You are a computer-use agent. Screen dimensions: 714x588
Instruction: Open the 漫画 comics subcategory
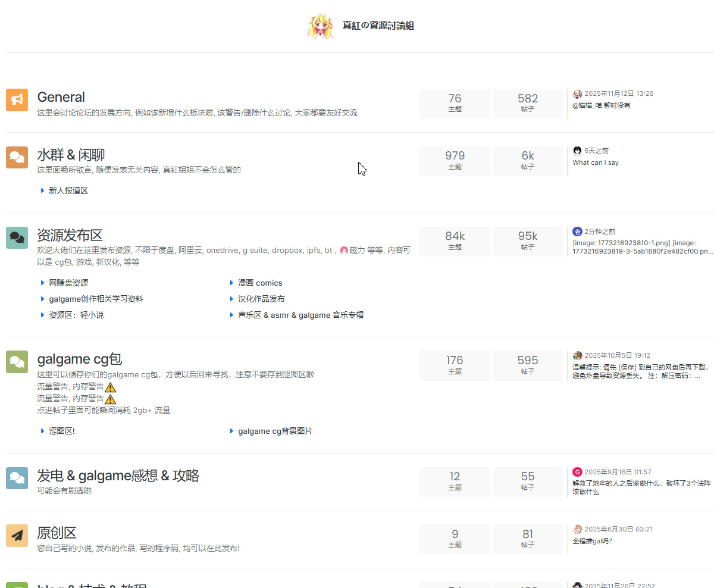(x=260, y=283)
